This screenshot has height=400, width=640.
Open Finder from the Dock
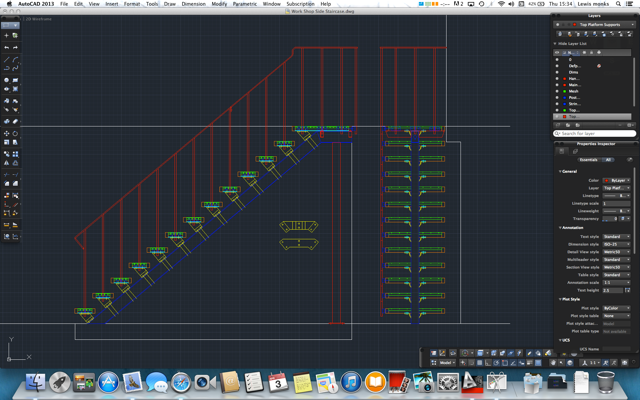(x=35, y=382)
